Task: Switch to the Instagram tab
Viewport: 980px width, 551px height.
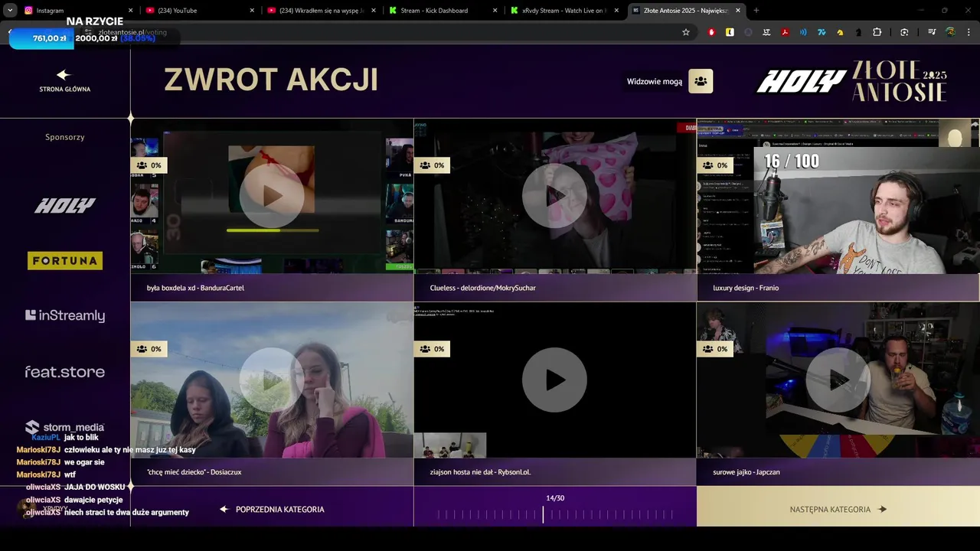Action: pyautogui.click(x=75, y=11)
